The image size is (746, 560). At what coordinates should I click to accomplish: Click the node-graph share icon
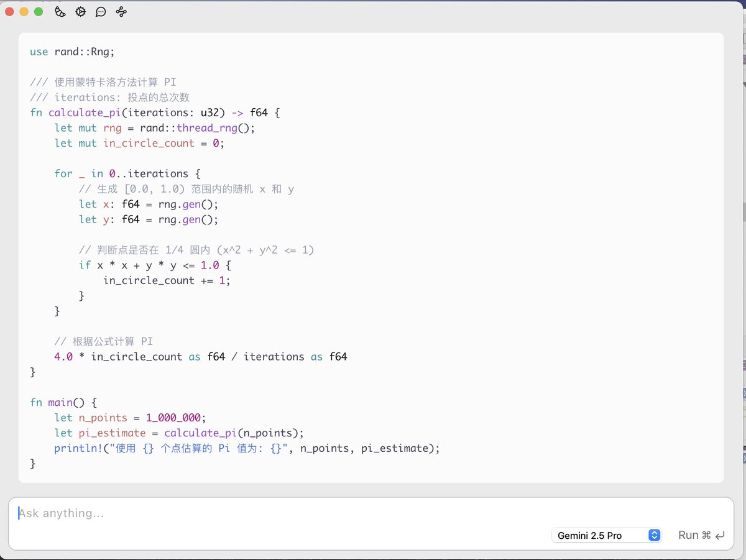[121, 11]
